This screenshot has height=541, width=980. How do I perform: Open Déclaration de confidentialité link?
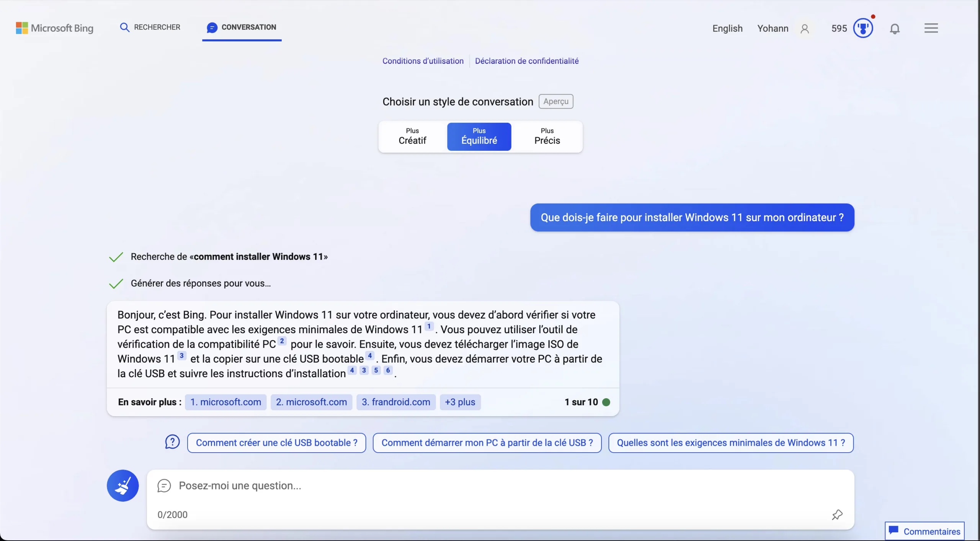527,61
